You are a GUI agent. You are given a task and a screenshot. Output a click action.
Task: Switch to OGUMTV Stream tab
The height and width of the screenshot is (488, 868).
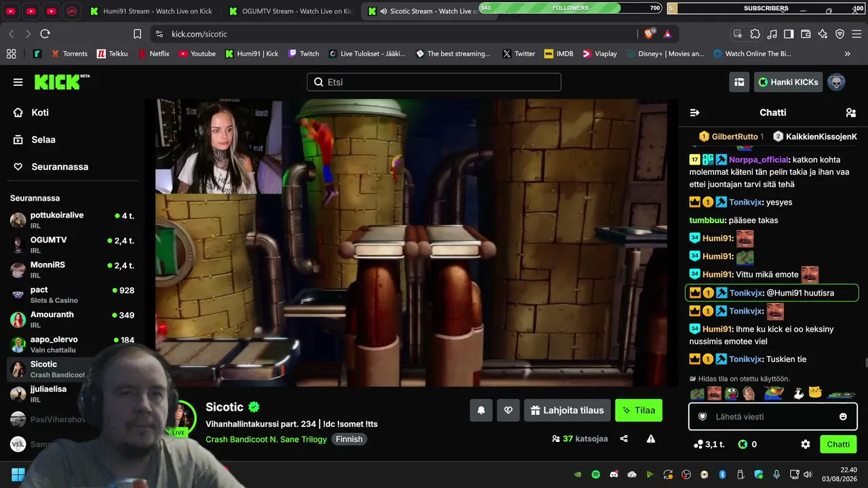pos(291,12)
